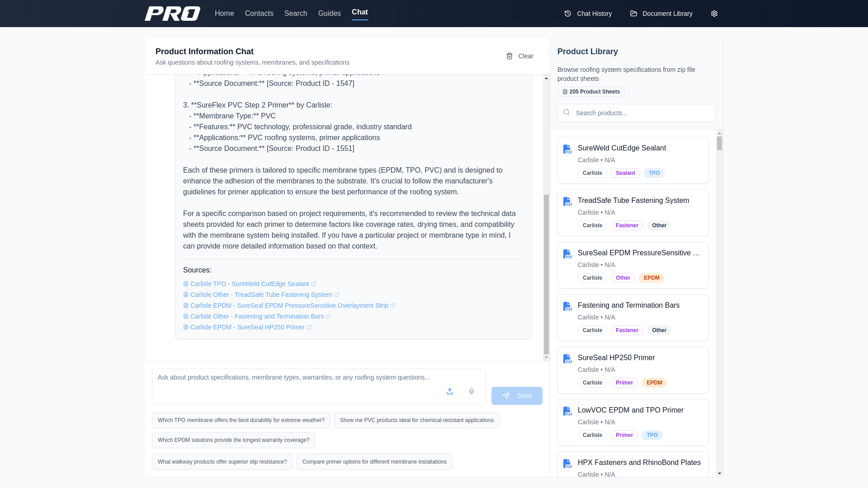Viewport: 868px width, 488px height.
Task: Choose suggestion Compare primer options
Action: [x=374, y=462]
